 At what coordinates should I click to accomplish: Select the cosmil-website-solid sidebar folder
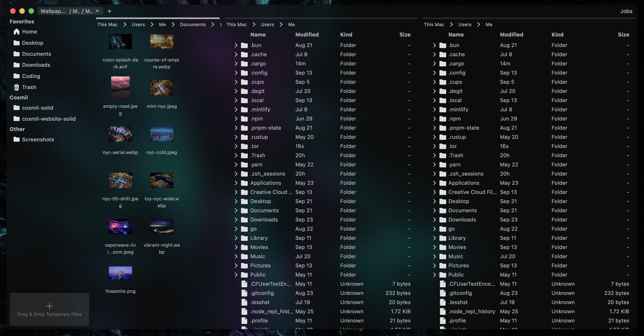48,119
